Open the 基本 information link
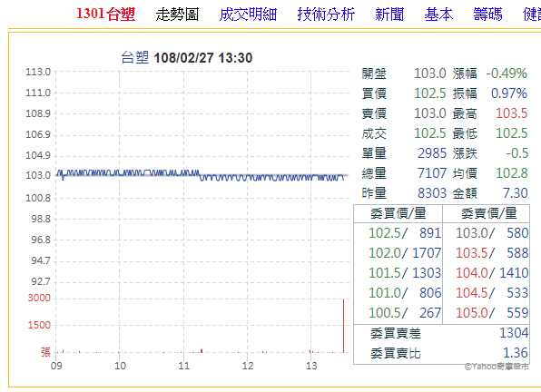The height and width of the screenshot is (392, 541). (x=438, y=15)
